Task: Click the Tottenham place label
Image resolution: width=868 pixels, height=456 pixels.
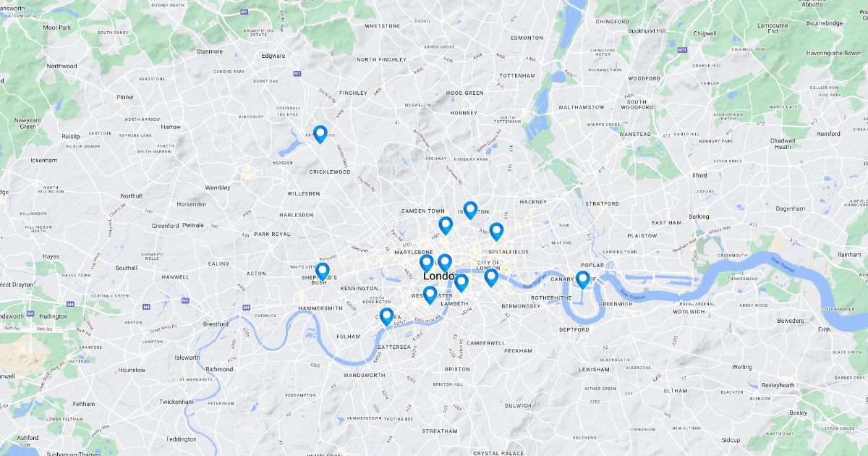Action: click(517, 75)
